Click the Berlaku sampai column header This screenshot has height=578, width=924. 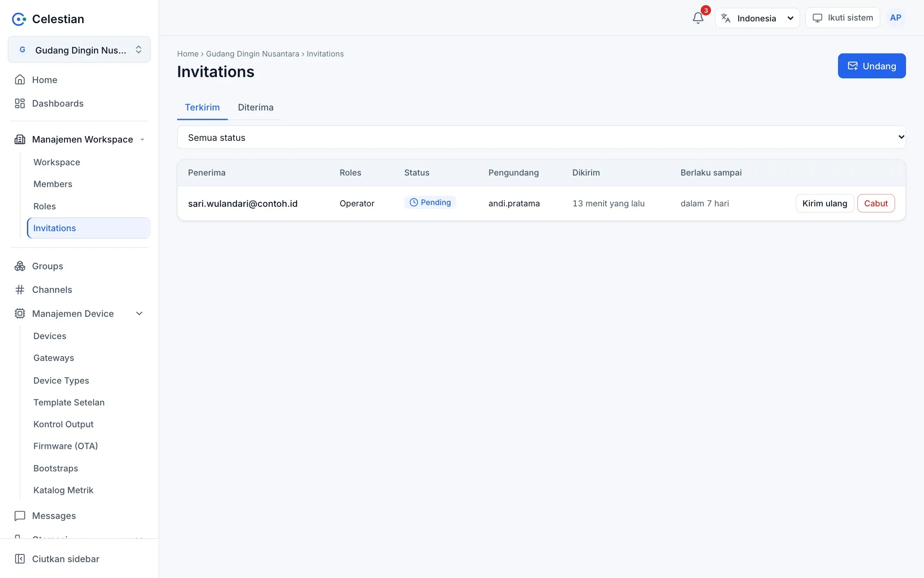tap(711, 173)
